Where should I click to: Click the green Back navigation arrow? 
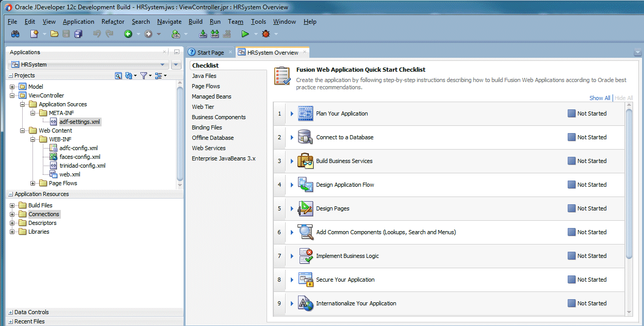128,34
